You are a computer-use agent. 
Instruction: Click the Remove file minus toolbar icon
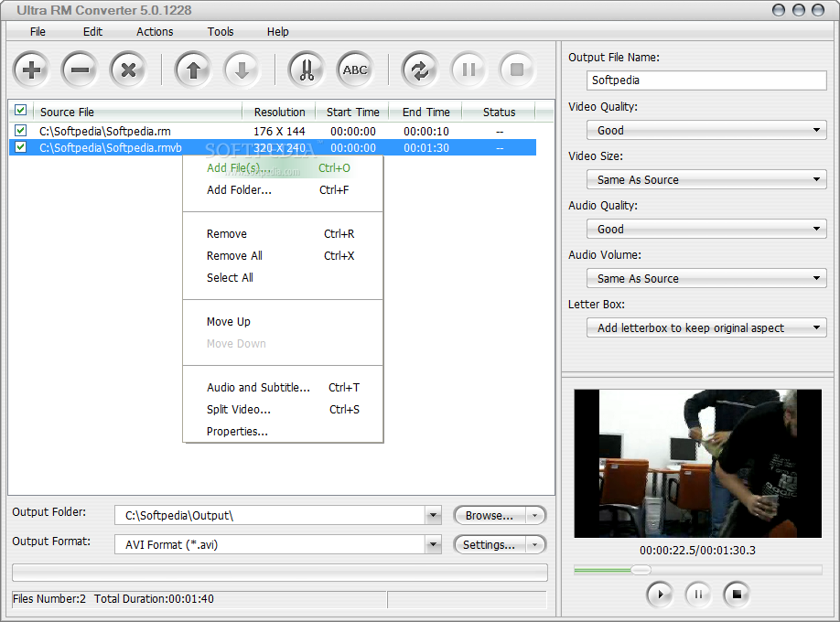point(80,70)
